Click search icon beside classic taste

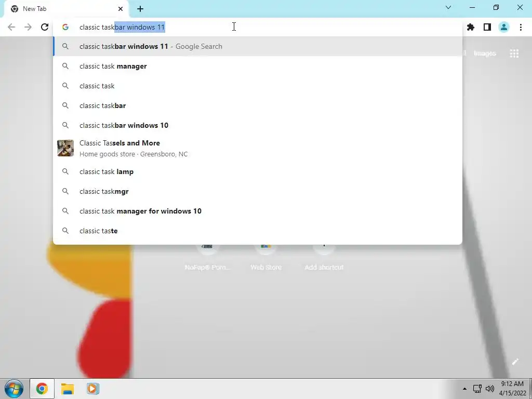pos(65,231)
